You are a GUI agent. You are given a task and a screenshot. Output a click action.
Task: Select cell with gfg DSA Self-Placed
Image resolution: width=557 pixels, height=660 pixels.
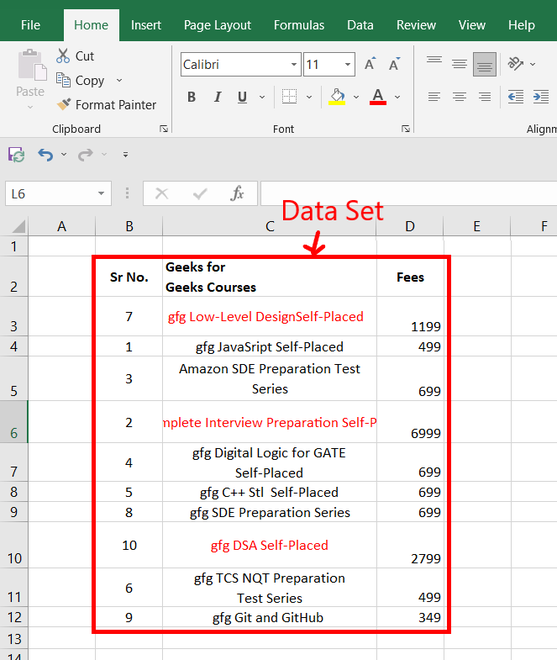pos(269,545)
